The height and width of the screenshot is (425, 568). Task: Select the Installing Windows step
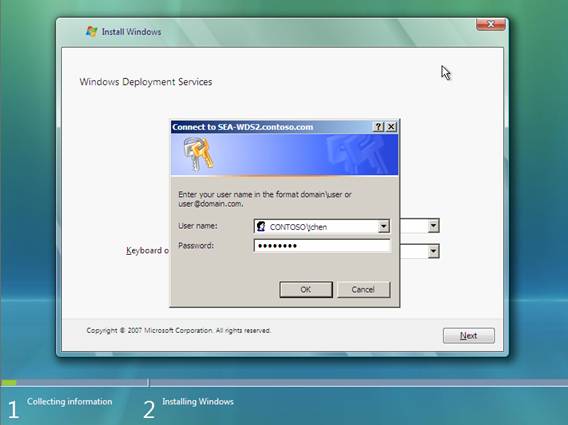pyautogui.click(x=198, y=401)
